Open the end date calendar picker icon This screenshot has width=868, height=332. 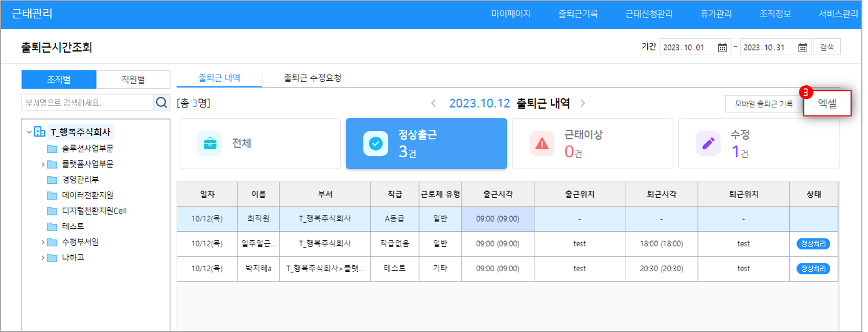point(803,48)
